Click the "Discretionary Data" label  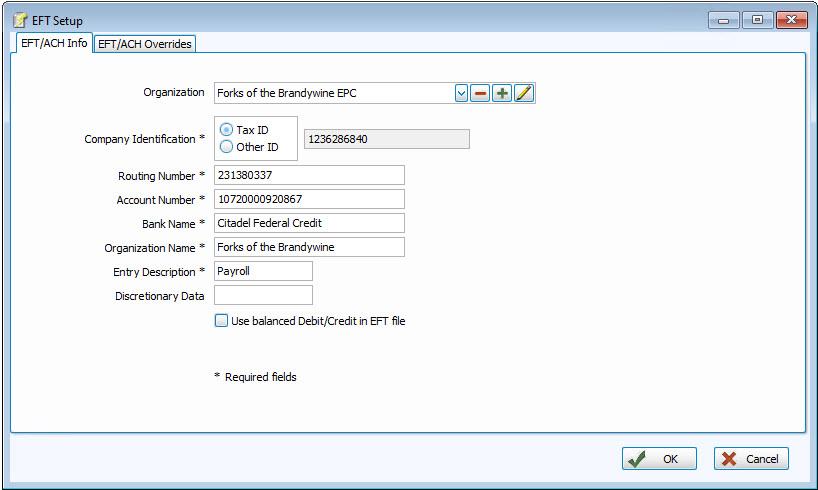160,296
